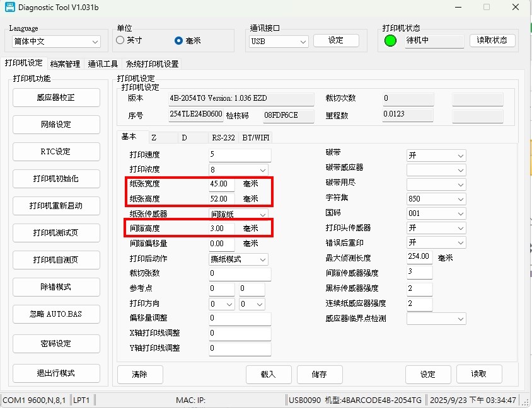Click the 储存 button at the bottom
This screenshot has width=532, height=408.
tap(320, 374)
